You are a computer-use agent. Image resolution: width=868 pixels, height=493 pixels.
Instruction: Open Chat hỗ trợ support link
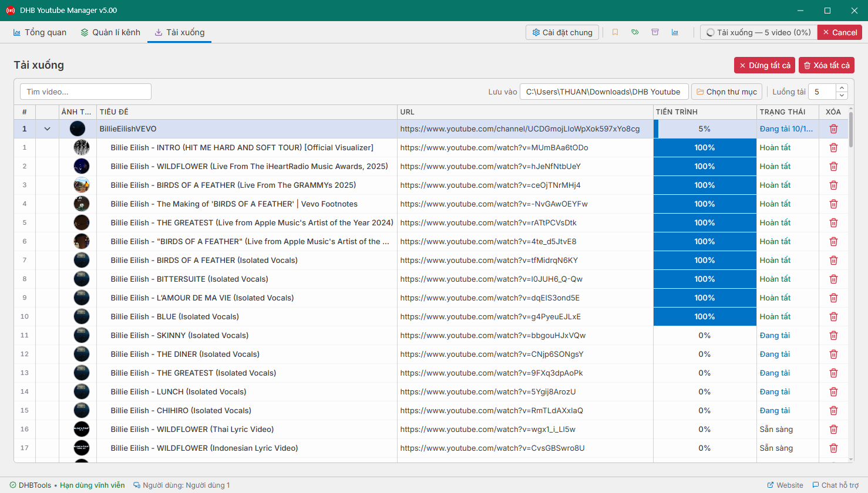(835, 485)
